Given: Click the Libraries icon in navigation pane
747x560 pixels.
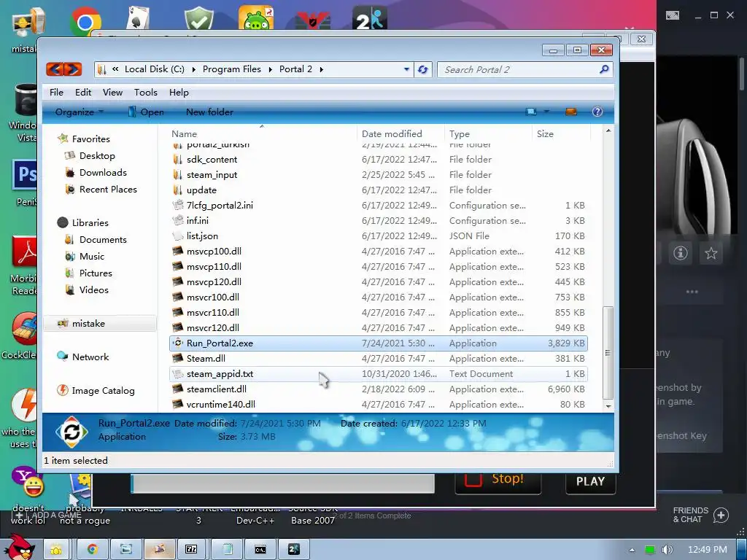Looking at the screenshot, I should coord(63,222).
